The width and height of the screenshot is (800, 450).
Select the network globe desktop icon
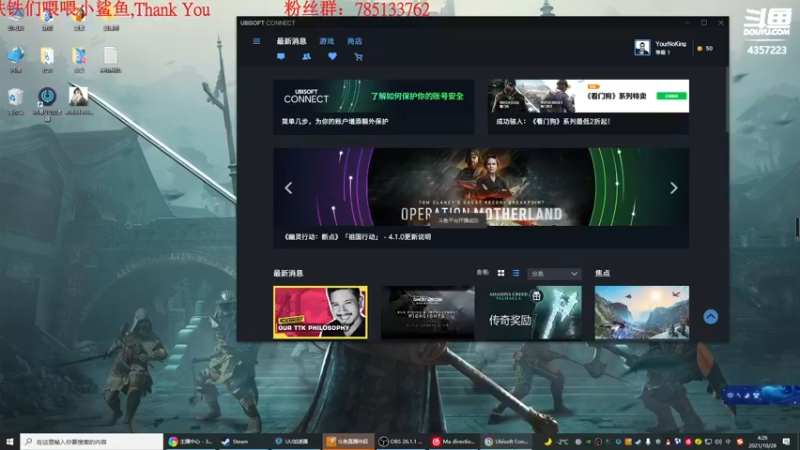tap(16, 59)
